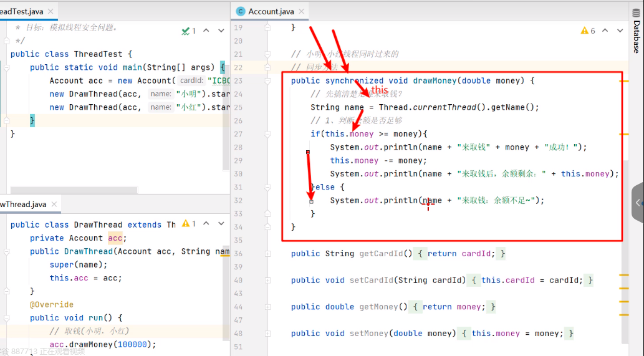The image size is (644, 356).
Task: Click 'super(name);' in DrawThread constructor
Action: pos(79,265)
